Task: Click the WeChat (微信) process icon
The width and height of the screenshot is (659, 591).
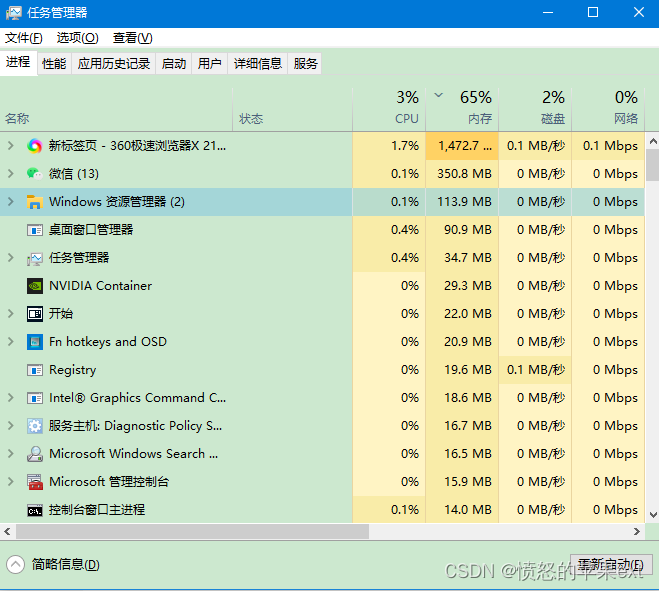Action: pos(35,174)
